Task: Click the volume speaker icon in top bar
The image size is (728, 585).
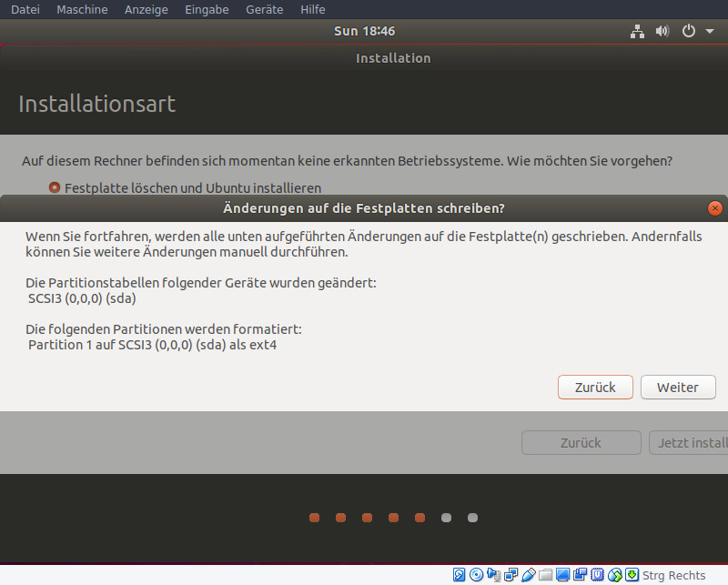Action: (662, 31)
